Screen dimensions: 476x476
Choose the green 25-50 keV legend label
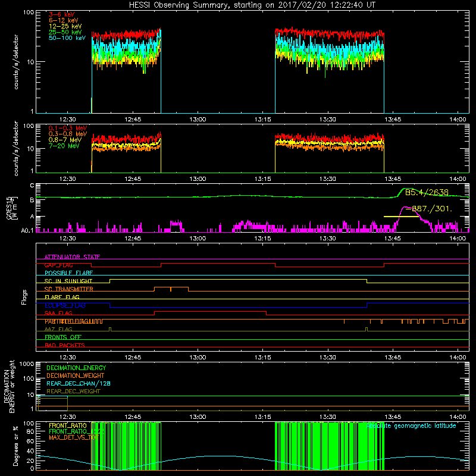[x=65, y=32]
